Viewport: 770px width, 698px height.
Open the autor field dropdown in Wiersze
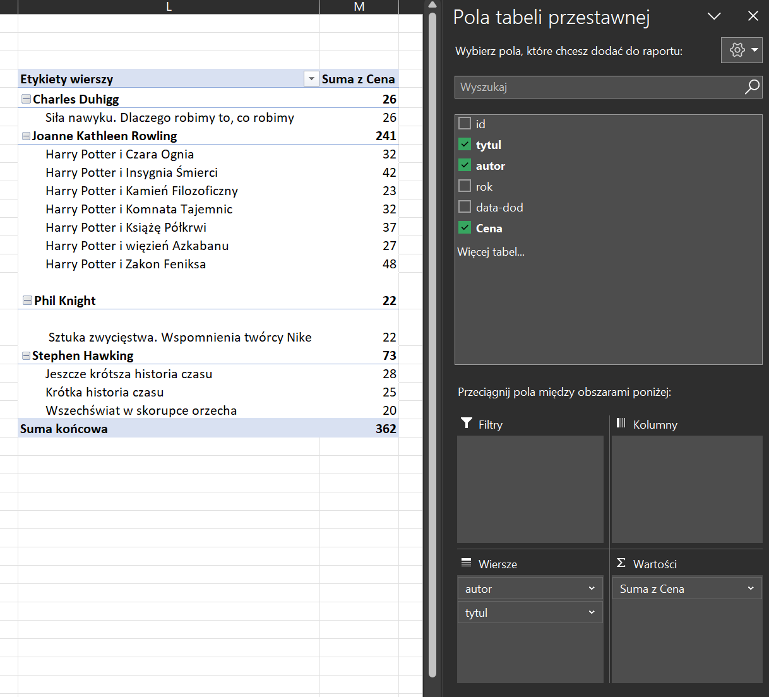coord(592,589)
